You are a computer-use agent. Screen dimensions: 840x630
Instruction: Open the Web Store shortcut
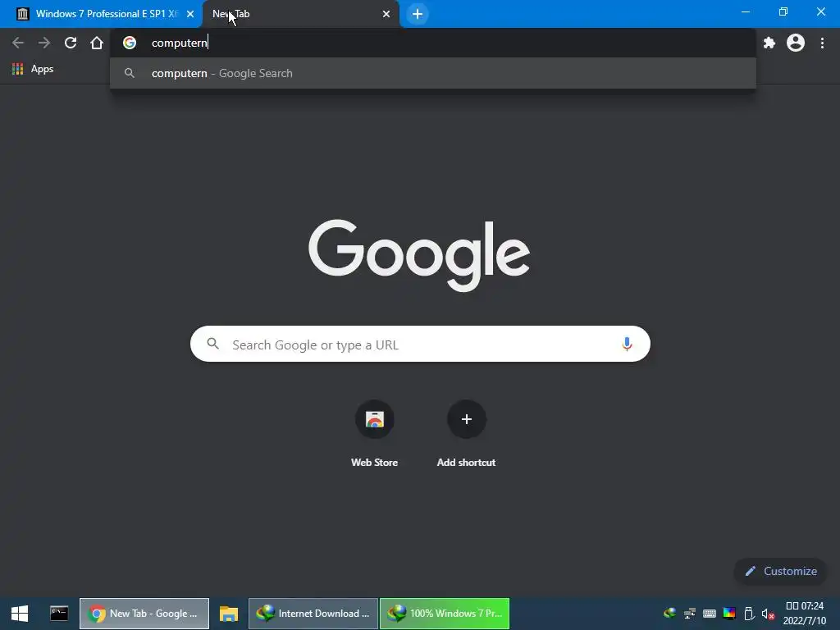[374, 419]
